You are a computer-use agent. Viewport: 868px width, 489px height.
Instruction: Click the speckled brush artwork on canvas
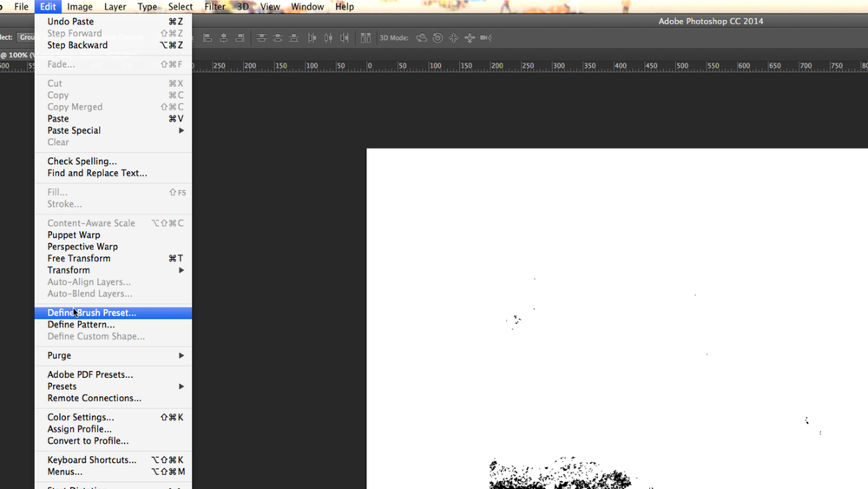pyautogui.click(x=560, y=473)
